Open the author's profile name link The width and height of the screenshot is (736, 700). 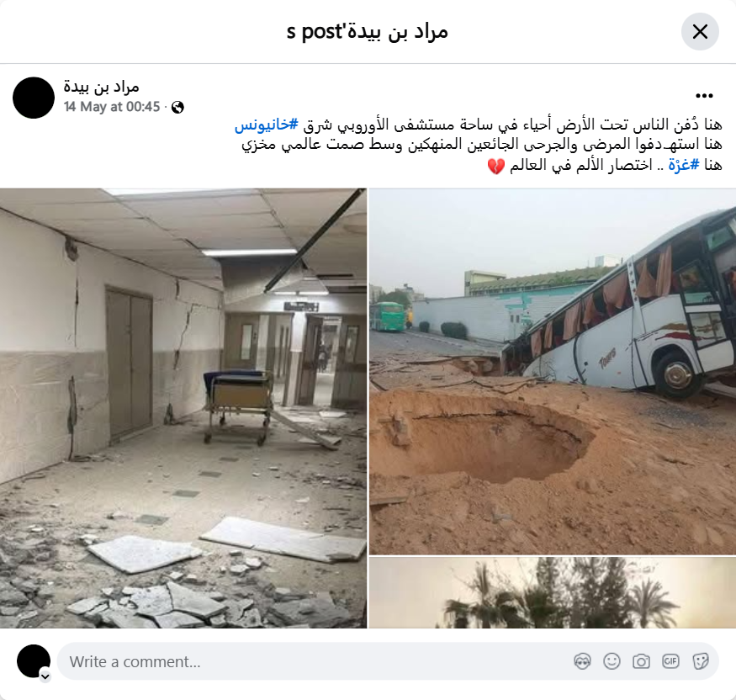coord(102,87)
